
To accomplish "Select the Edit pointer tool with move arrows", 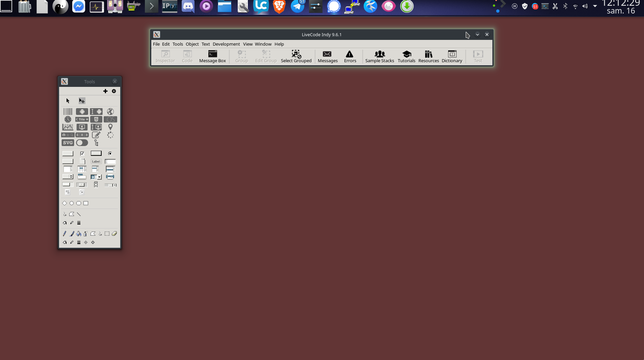I will tap(82, 101).
